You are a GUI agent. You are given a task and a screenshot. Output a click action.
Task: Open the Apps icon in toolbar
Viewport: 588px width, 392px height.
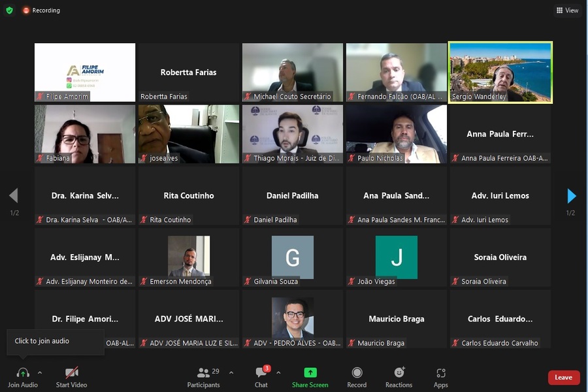point(441,373)
